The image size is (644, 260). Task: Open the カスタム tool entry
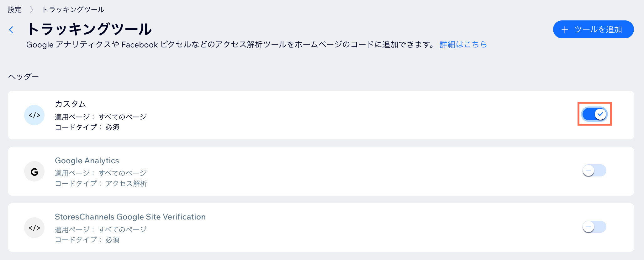pyautogui.click(x=71, y=104)
